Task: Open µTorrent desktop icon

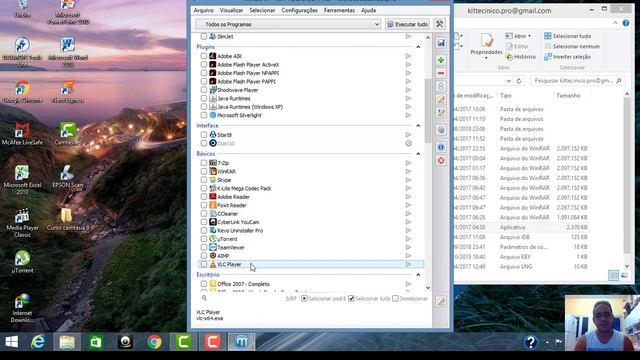Action: point(22,261)
